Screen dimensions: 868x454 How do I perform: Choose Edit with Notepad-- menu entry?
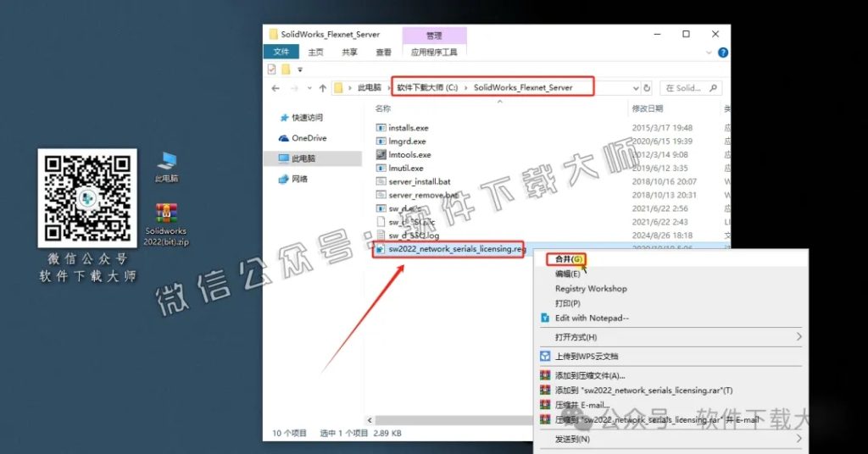click(x=592, y=318)
